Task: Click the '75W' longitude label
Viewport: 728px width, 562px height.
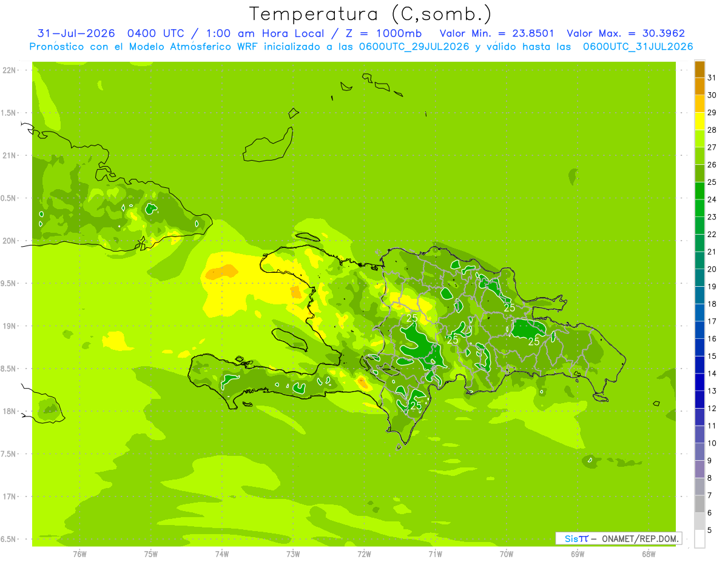Action: 151,554
